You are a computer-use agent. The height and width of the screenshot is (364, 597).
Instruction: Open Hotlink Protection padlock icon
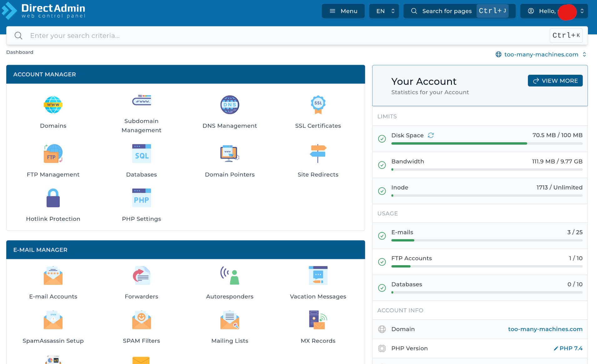[53, 198]
